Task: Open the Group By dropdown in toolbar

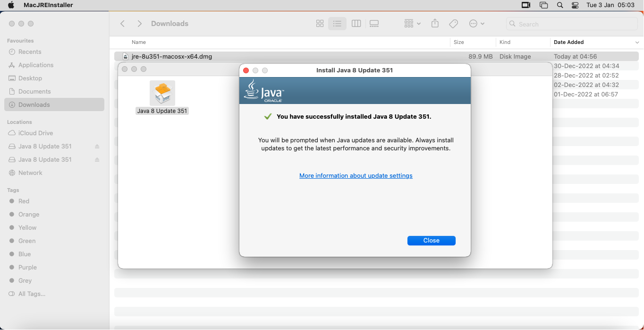Action: (x=412, y=24)
